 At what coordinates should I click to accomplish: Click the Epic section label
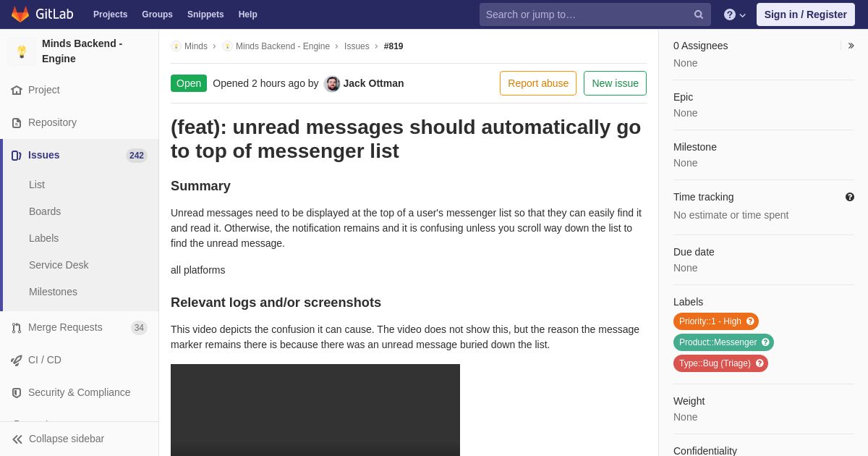(x=683, y=97)
